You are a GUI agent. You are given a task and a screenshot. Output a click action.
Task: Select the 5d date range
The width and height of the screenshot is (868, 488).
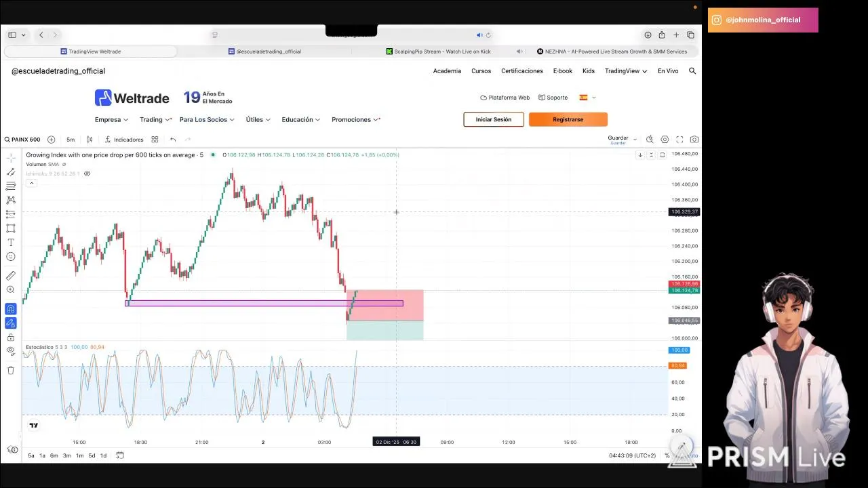pyautogui.click(x=92, y=455)
